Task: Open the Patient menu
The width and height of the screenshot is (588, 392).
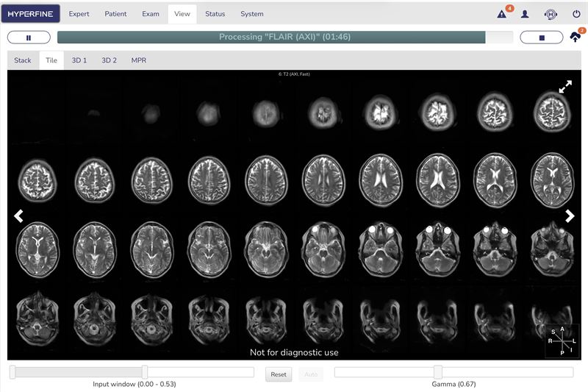Action: coord(115,14)
